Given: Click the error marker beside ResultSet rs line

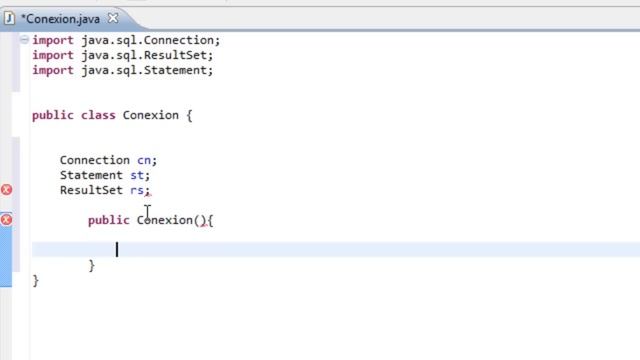Looking at the screenshot, I should pos(6,190).
